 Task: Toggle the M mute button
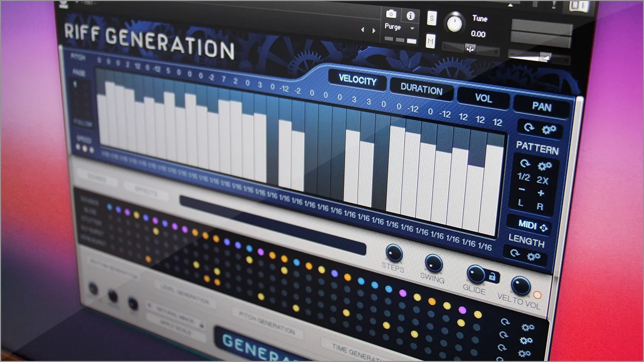point(430,41)
